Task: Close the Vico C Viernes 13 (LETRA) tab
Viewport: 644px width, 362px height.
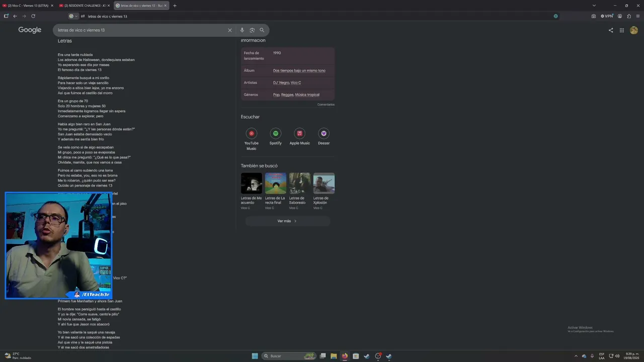Action: (x=52, y=6)
